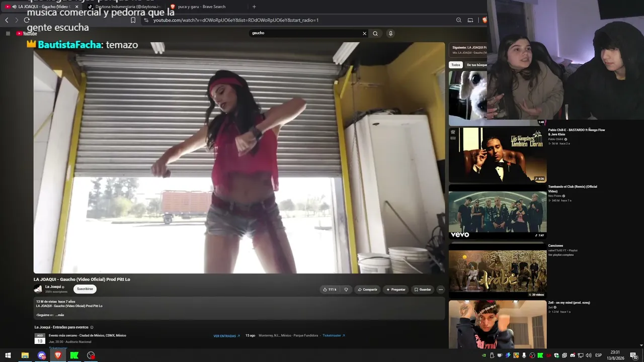This screenshot has height=362, width=644.
Task: Click the Gaucho video player
Action: (239, 157)
